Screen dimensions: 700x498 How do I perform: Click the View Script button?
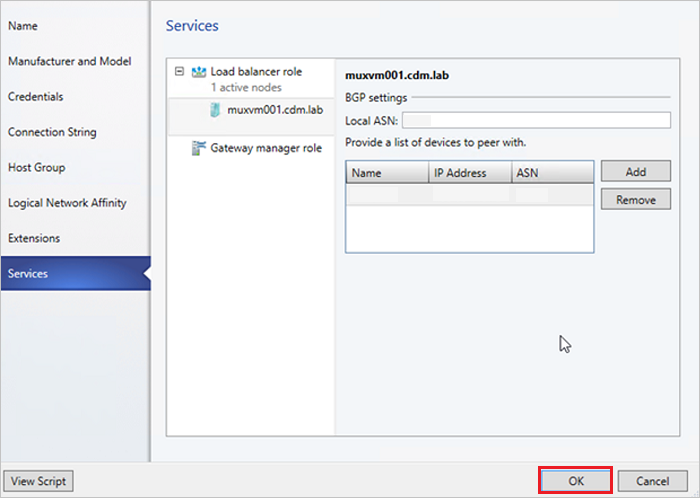coord(38,481)
